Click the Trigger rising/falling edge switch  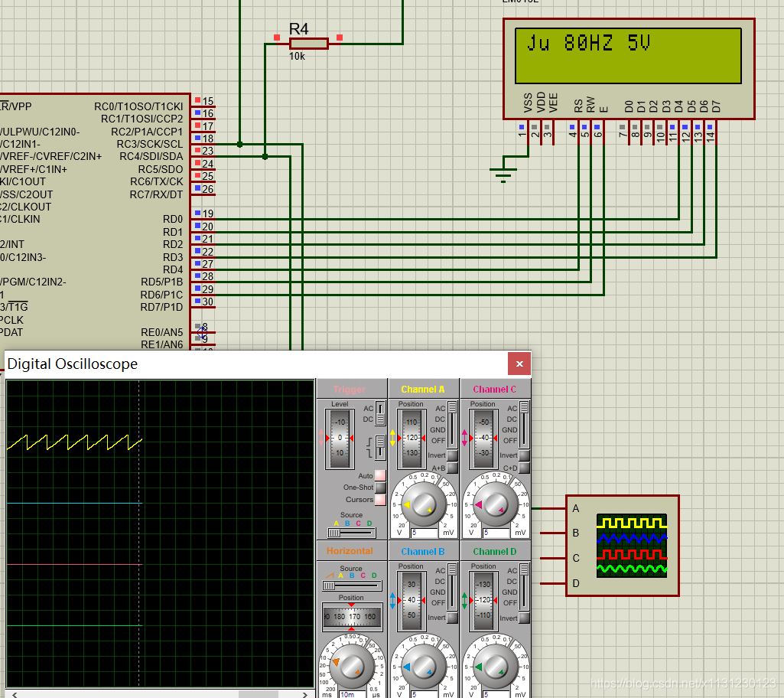pos(380,447)
